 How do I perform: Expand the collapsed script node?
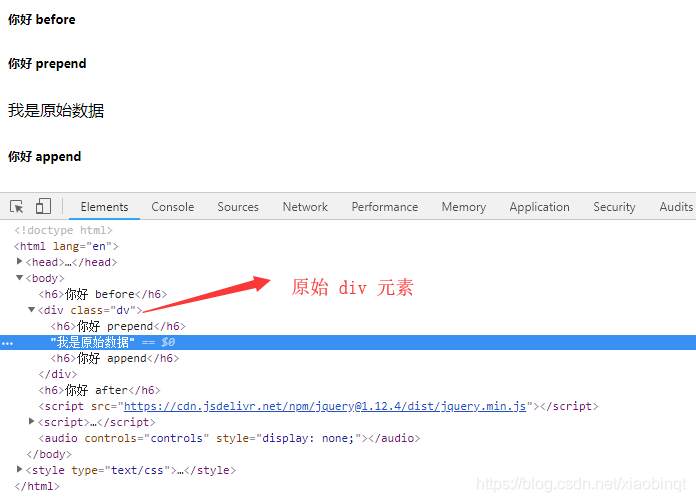pyautogui.click(x=32, y=421)
